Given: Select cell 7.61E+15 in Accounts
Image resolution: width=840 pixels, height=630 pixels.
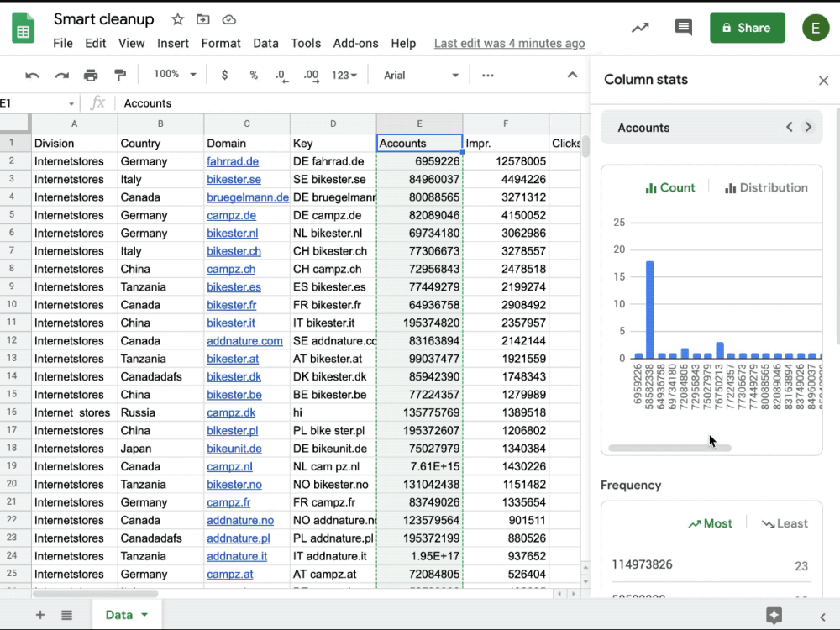Looking at the screenshot, I should tap(419, 466).
